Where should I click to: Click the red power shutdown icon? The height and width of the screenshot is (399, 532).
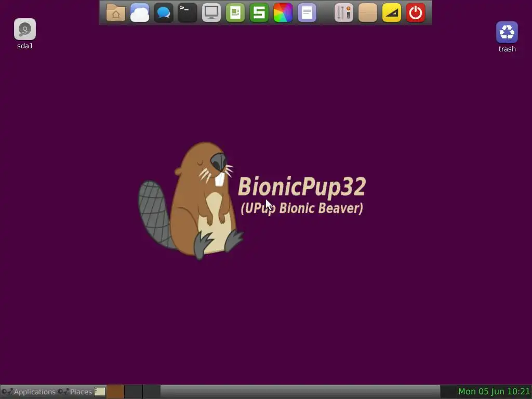pyautogui.click(x=416, y=12)
